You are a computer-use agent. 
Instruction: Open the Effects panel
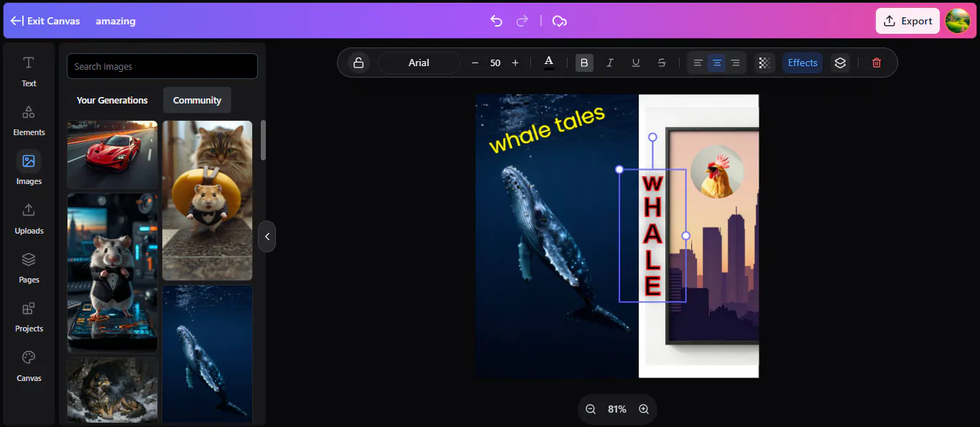[803, 63]
